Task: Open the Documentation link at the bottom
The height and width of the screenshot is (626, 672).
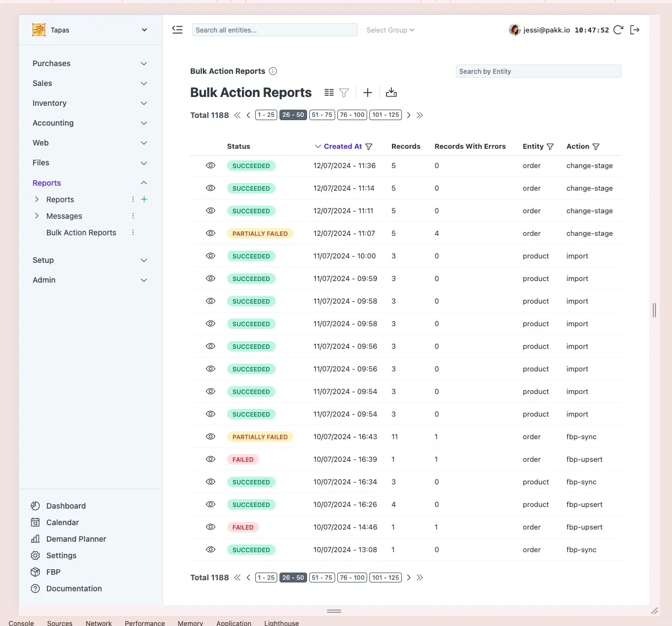Action: click(74, 589)
